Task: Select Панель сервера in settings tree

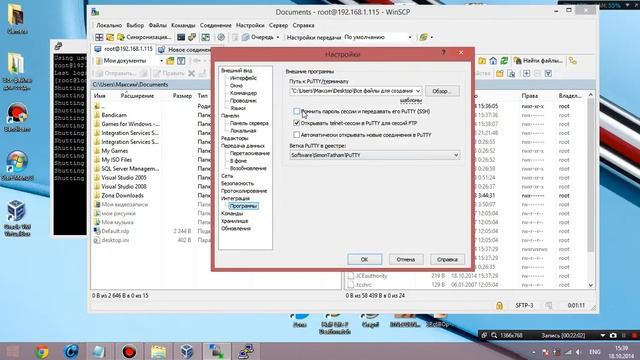Action: (249, 123)
